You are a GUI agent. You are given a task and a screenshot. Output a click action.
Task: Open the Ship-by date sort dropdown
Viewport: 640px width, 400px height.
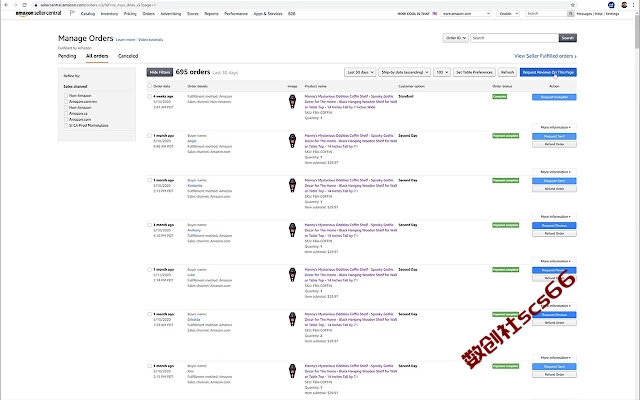coord(404,72)
